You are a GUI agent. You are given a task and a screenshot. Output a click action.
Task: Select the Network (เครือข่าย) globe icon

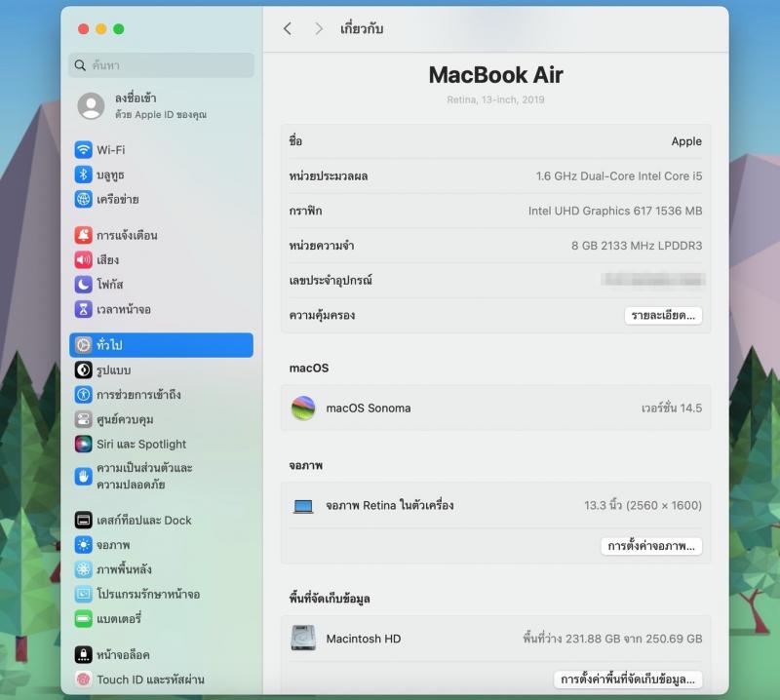[x=84, y=199]
